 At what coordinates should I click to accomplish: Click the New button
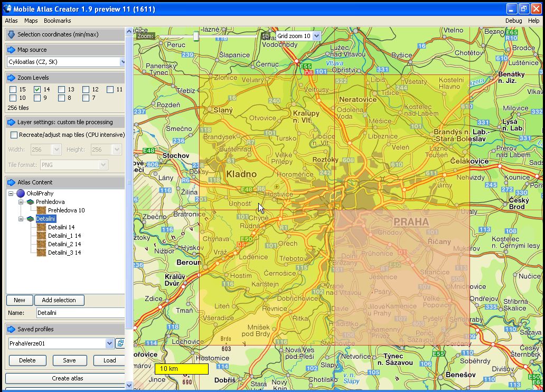click(20, 300)
